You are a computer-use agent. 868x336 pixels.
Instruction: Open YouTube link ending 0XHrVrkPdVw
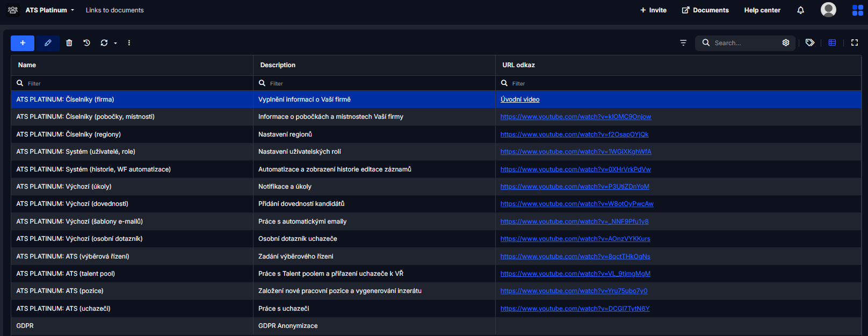click(x=575, y=169)
